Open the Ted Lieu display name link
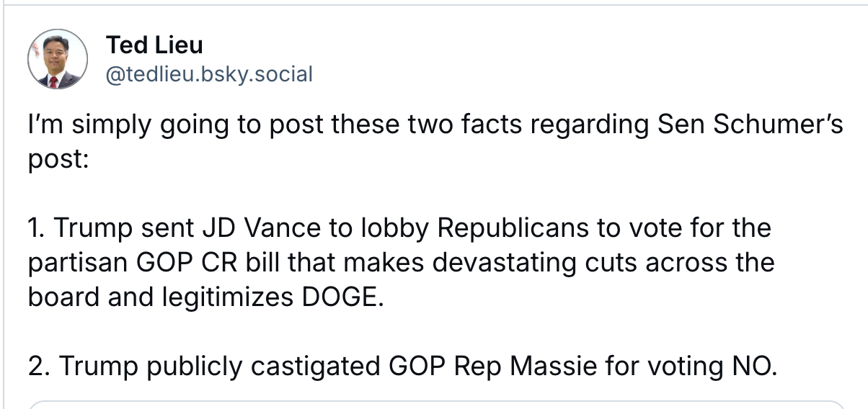The image size is (868, 409). 154,45
